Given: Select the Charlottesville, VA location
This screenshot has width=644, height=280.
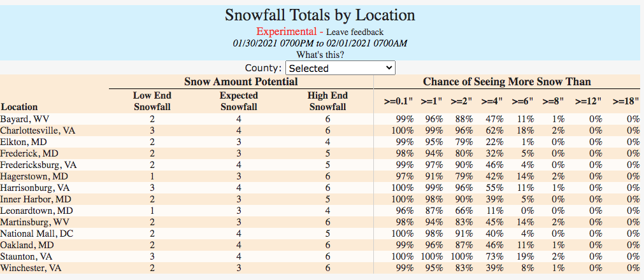Looking at the screenshot, I should (x=38, y=130).
